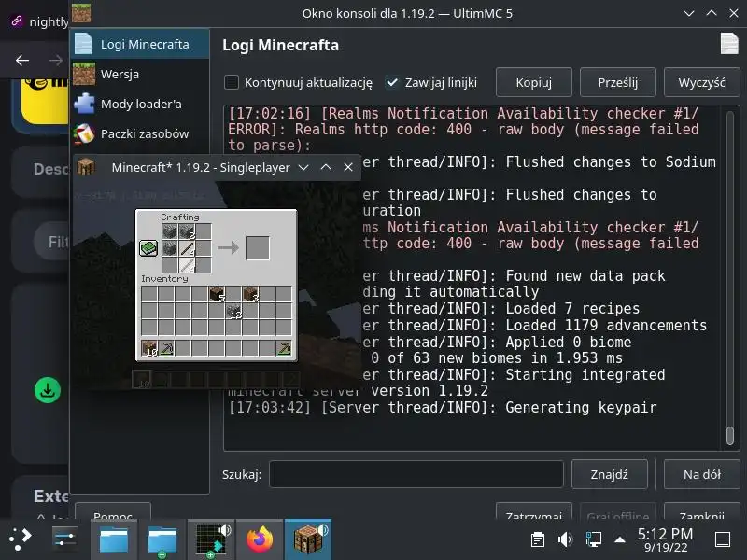
Task: Click the Wyczyść button
Action: tap(702, 82)
